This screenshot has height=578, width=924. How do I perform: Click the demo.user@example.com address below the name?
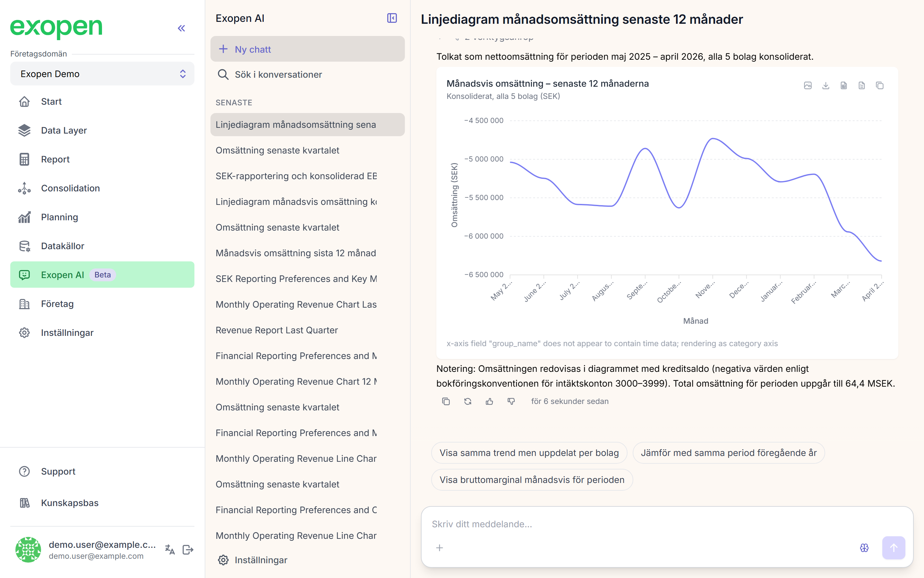96,556
